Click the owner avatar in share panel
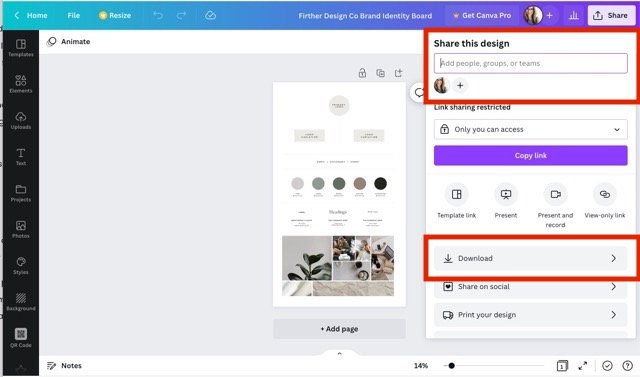This screenshot has height=377, width=640. click(441, 85)
